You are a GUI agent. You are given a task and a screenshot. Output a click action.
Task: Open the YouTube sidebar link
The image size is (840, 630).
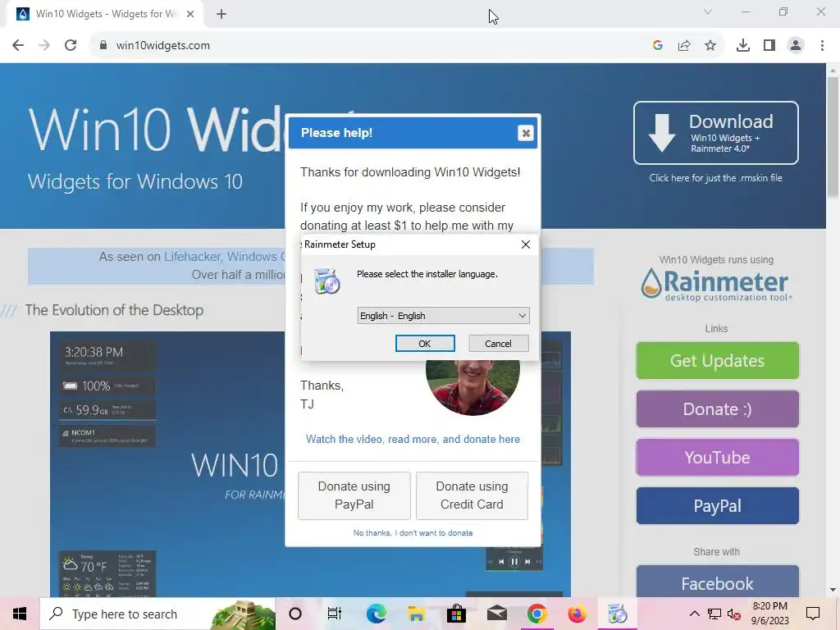point(717,458)
